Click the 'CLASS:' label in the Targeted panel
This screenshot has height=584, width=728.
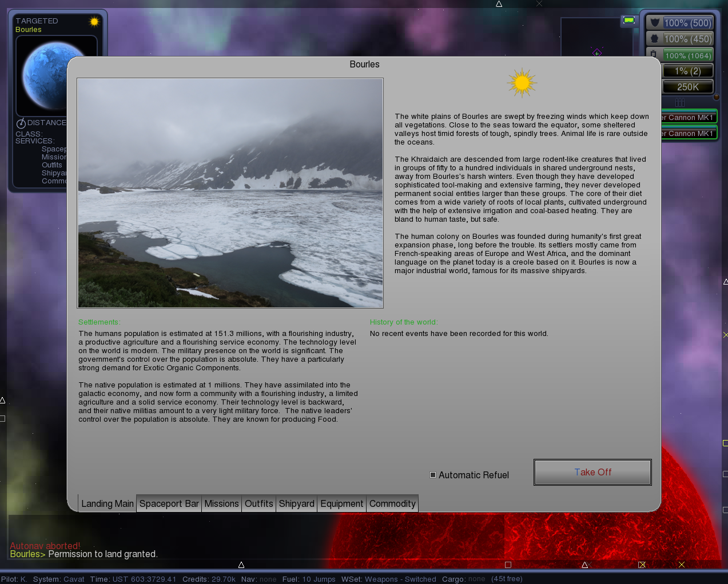tap(29, 134)
